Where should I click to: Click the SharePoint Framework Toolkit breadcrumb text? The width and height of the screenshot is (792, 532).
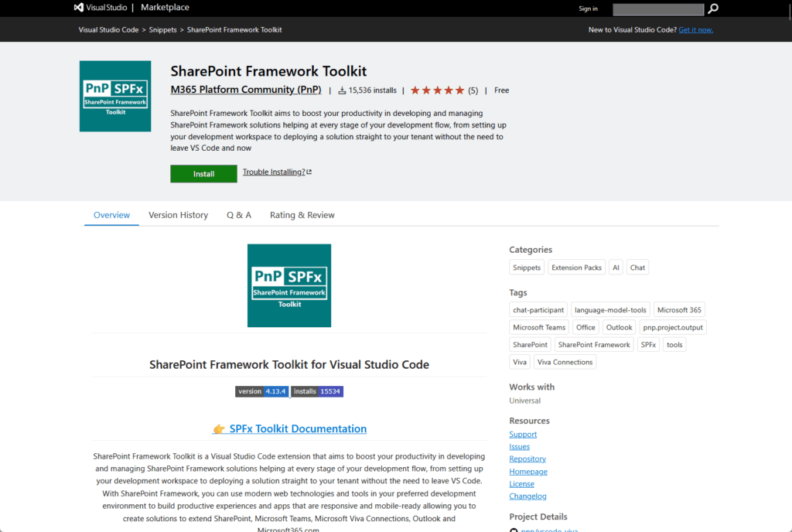[x=234, y=30]
